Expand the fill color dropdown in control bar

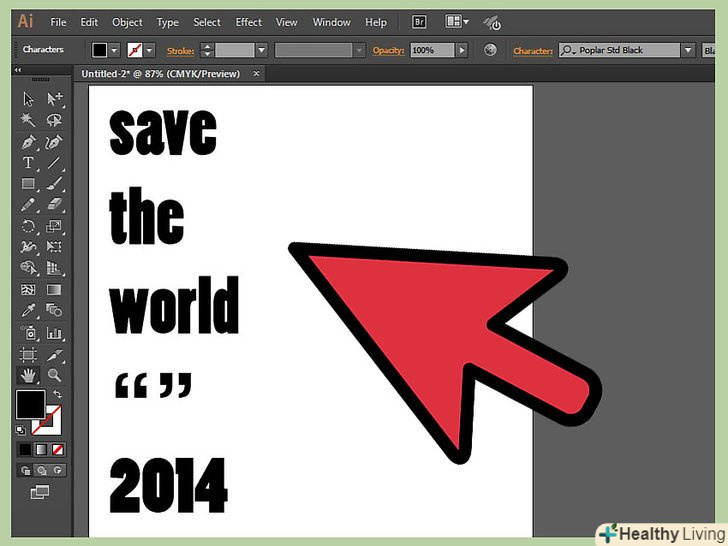tap(114, 50)
